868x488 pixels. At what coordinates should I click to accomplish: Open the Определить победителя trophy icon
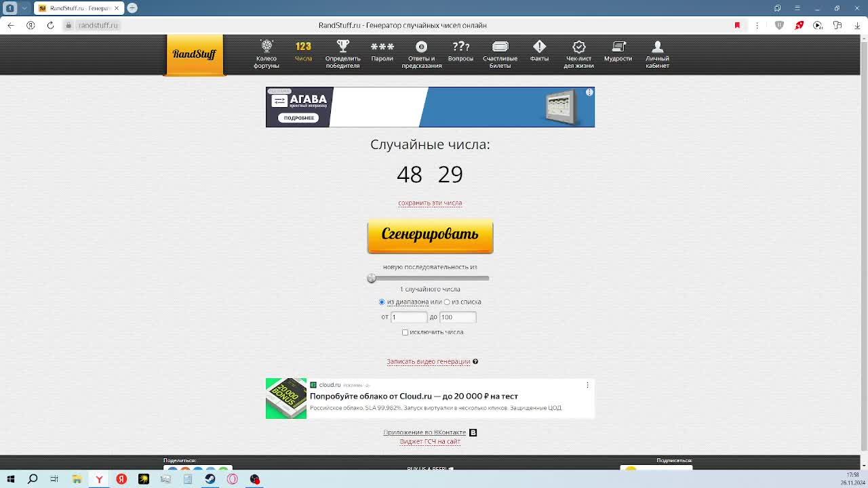(342, 46)
